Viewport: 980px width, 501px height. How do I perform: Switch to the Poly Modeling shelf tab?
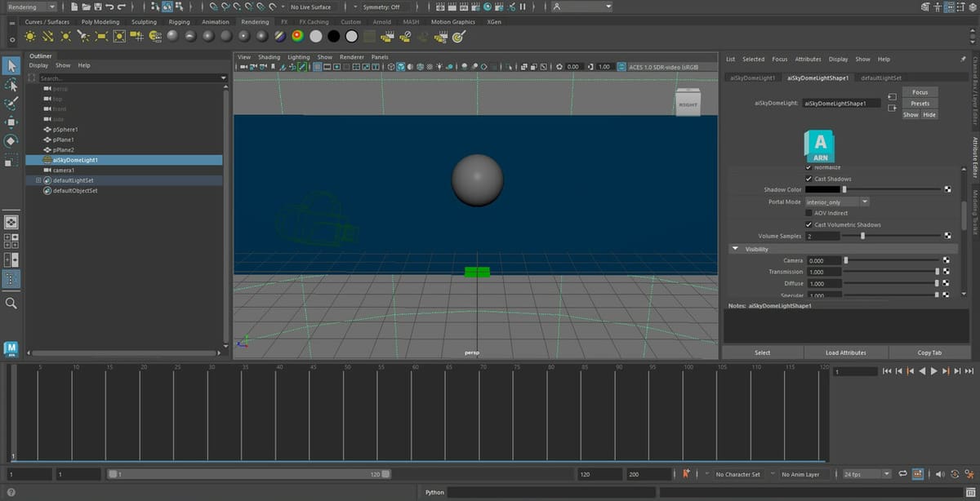[100, 22]
